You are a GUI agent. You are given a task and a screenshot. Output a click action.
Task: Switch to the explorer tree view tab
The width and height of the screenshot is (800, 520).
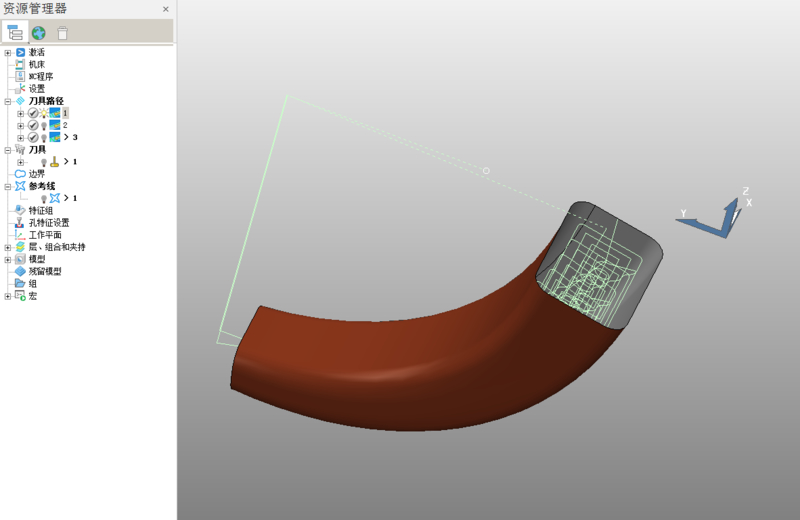tap(15, 33)
